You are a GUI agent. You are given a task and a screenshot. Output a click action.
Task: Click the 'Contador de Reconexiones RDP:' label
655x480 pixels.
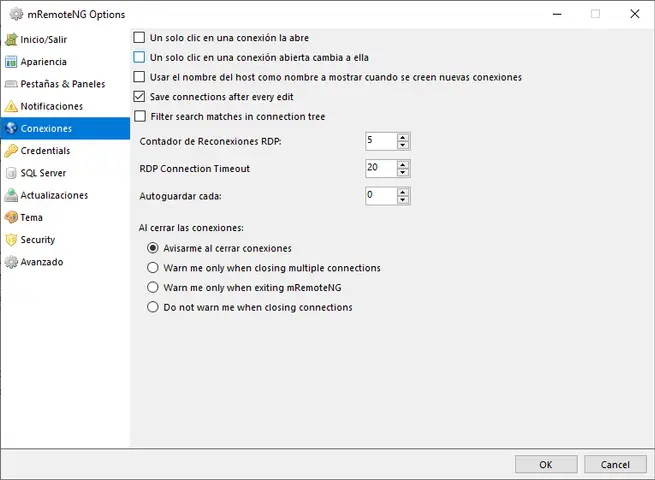click(211, 142)
